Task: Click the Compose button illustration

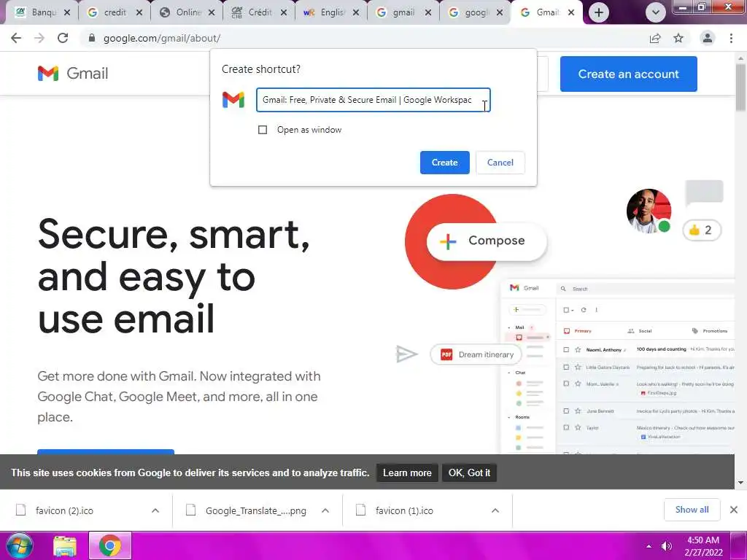Action: (x=487, y=241)
